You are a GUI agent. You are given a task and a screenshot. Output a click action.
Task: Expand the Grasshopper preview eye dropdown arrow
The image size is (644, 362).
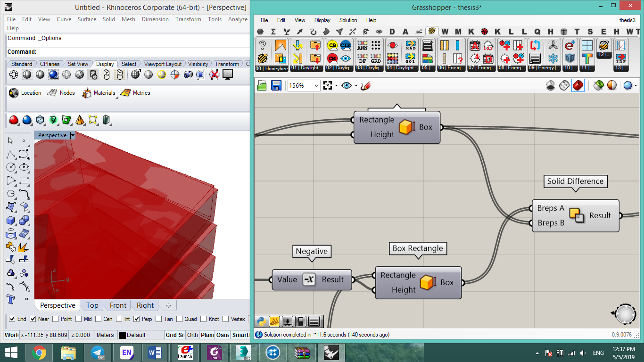[356, 85]
